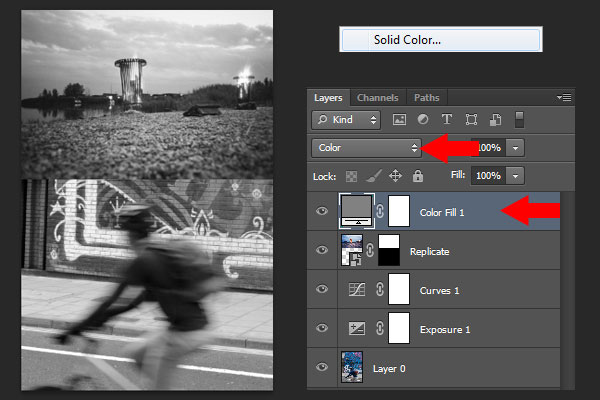Filter layers by pixel layer icon
Viewport: 600px width, 400px height.
[x=399, y=120]
